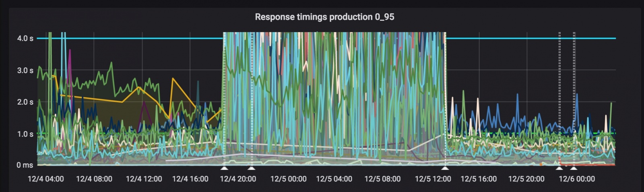Click the 12/4 16:00 time label
This screenshot has width=644, height=192.
(190, 179)
